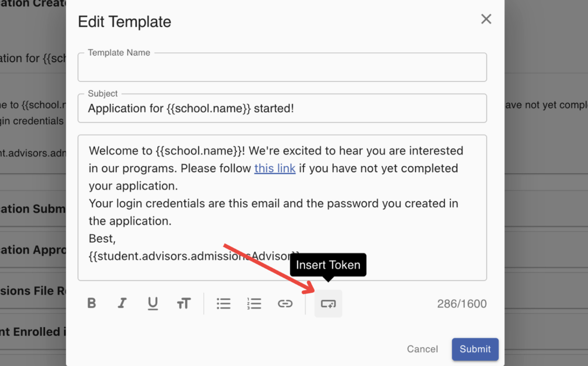Open the 'this link' hyperlink in body
This screenshot has height=366, width=588.
click(275, 168)
